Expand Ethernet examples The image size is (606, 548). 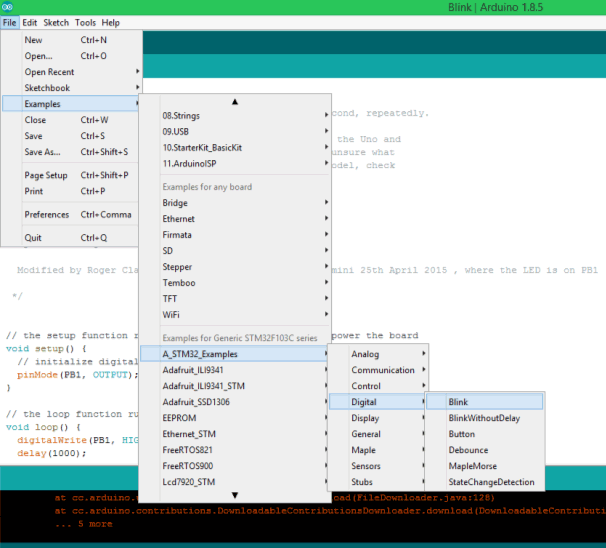[x=235, y=219]
